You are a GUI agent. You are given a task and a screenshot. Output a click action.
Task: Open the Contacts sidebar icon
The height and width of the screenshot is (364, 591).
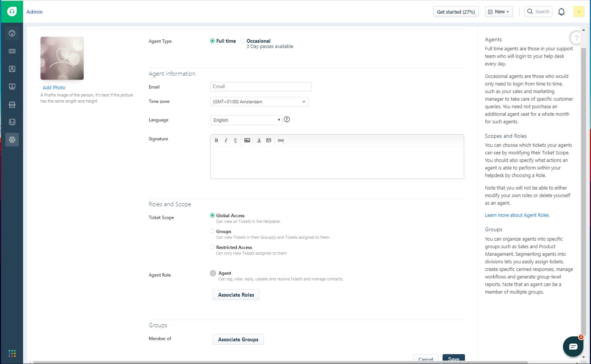coord(12,69)
